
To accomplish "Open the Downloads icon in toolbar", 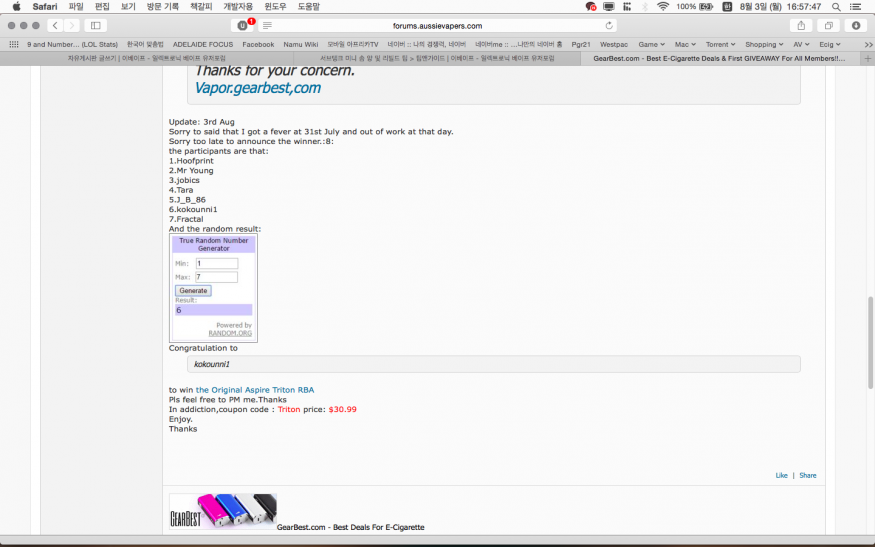I will point(856,25).
